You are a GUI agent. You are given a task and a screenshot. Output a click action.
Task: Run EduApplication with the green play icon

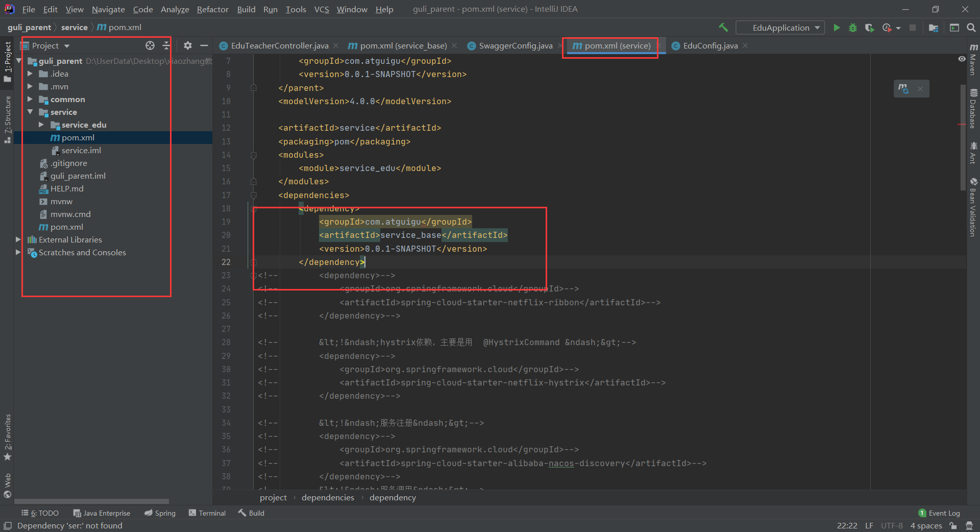click(x=837, y=28)
